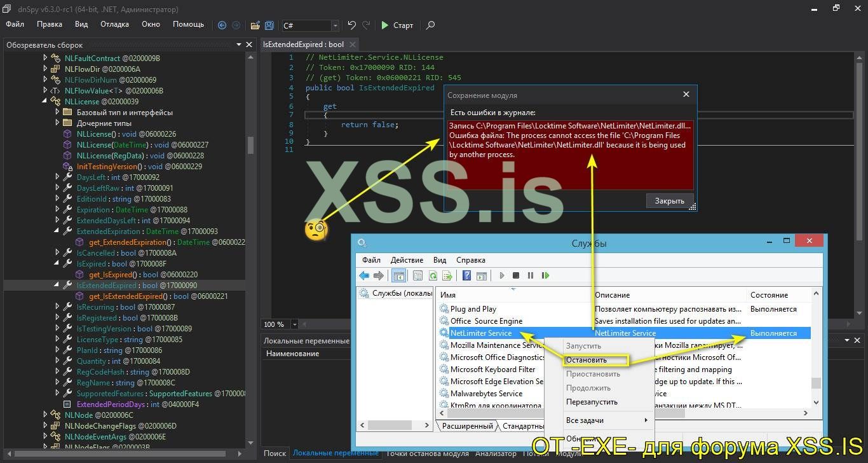
Task: Click the undo arrow in dnSpy toolbar
Action: (x=351, y=25)
